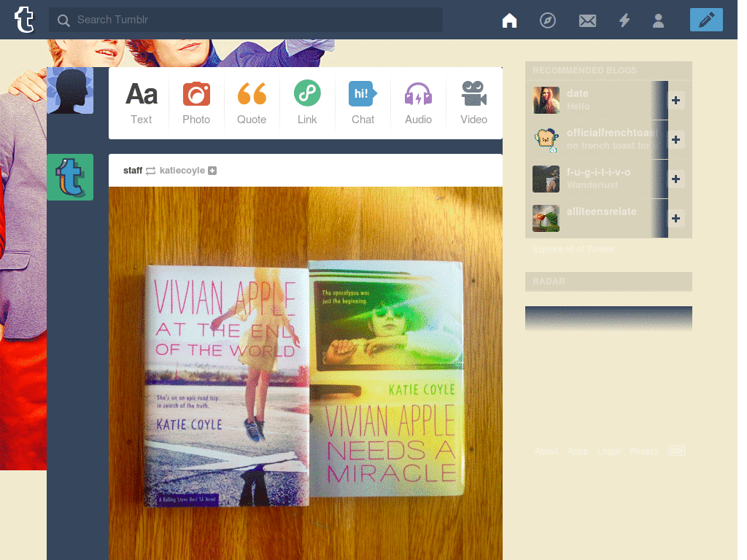Click the blue compose pencil button
The image size is (747, 560).
pyautogui.click(x=706, y=20)
